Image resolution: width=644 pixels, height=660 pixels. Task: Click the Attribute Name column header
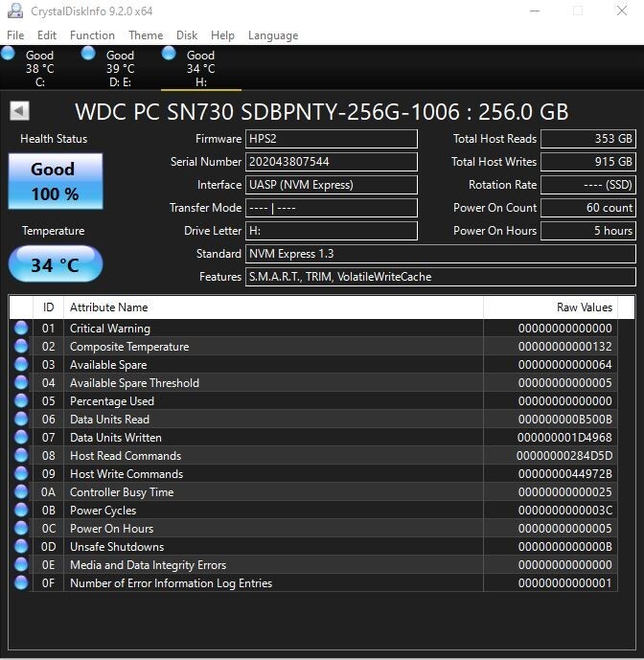[x=273, y=307]
